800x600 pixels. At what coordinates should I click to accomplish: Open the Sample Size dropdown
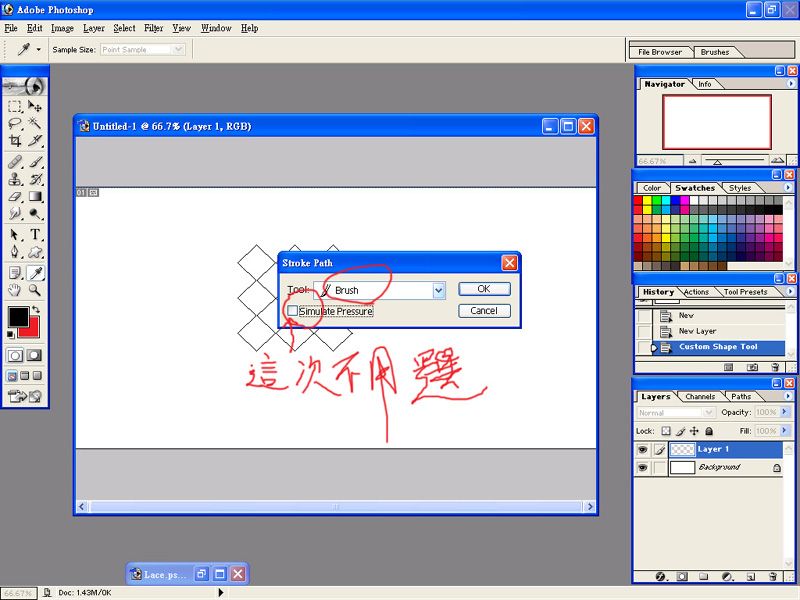178,49
